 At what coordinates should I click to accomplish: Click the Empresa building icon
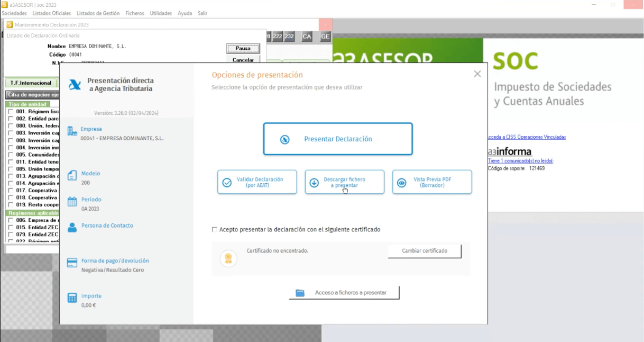[x=72, y=131]
